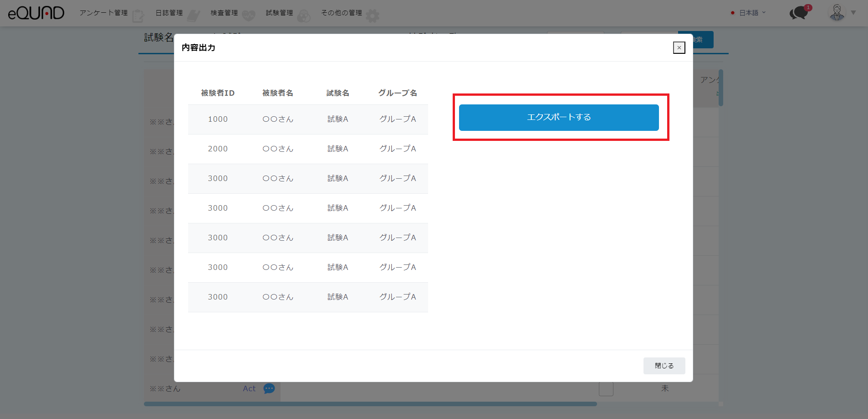
Task: Click the trial management icon
Action: click(x=304, y=16)
